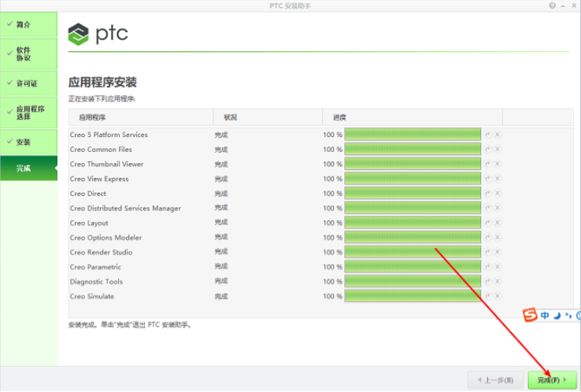The image size is (581, 392).
Task: Click the retry icon in the Creo Direct row
Action: point(487,194)
